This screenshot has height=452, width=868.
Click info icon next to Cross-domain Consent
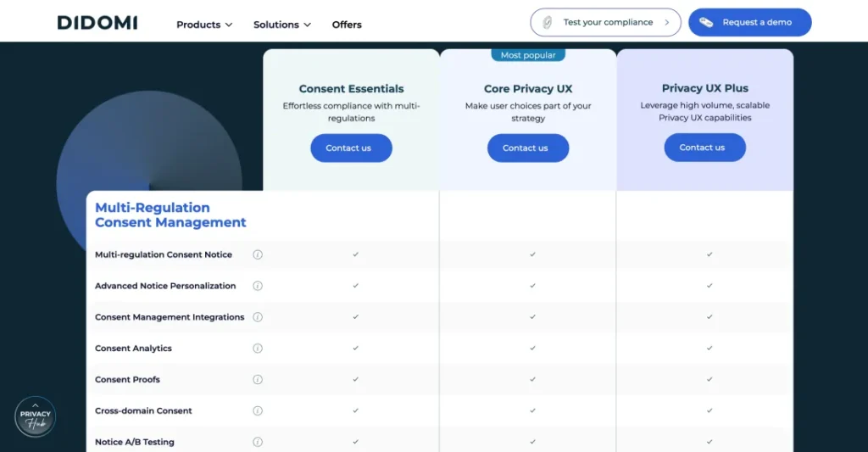pos(258,410)
